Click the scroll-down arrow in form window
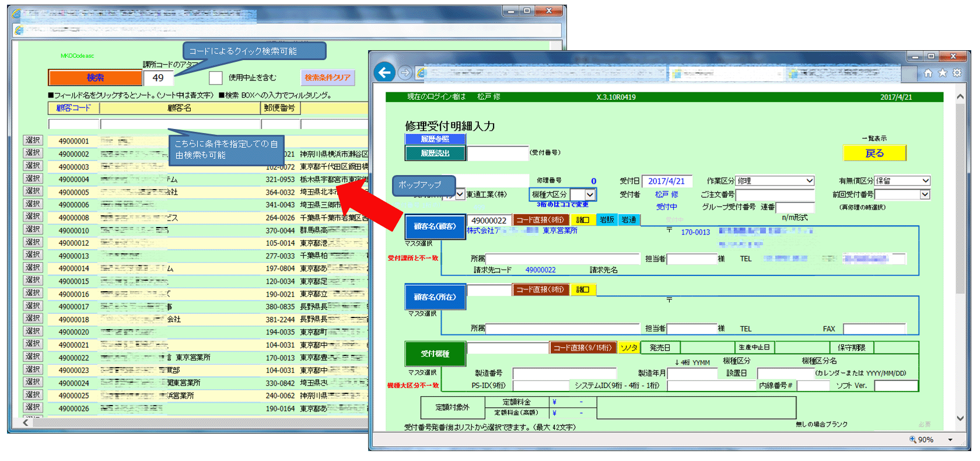Screen dimensions: 980x461 960,418
